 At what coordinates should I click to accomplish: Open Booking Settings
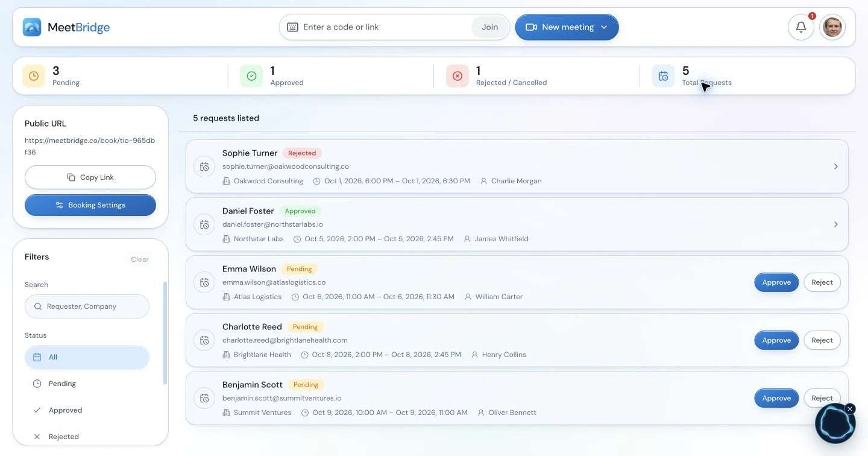click(x=90, y=205)
